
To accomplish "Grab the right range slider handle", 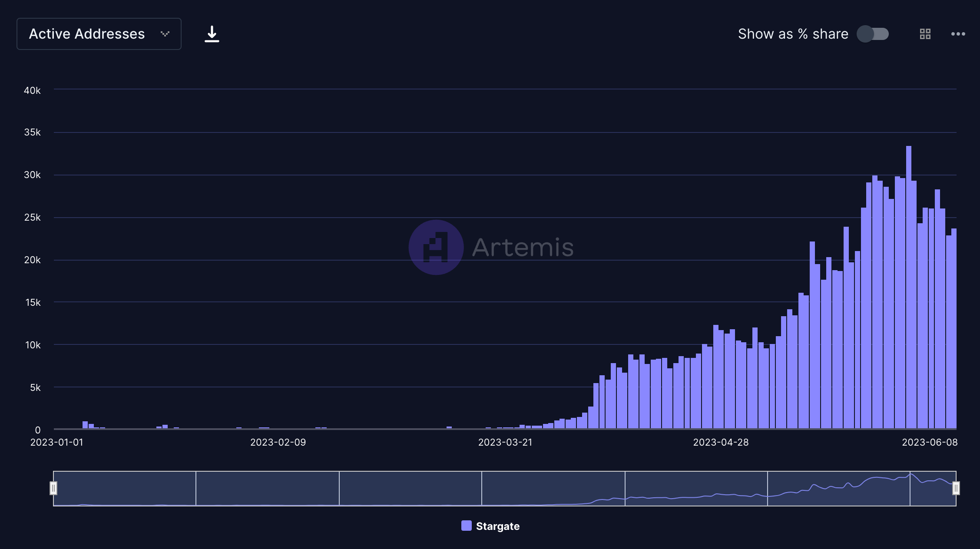I will pyautogui.click(x=956, y=488).
